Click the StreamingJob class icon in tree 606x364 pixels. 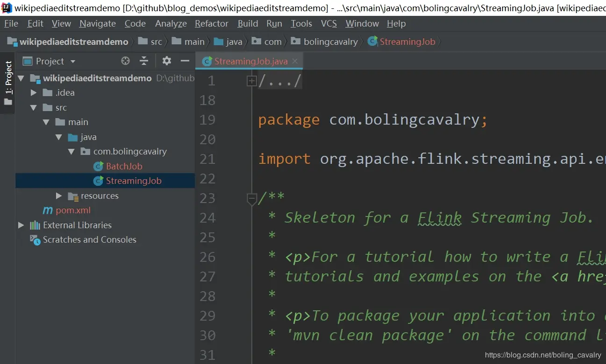click(98, 181)
